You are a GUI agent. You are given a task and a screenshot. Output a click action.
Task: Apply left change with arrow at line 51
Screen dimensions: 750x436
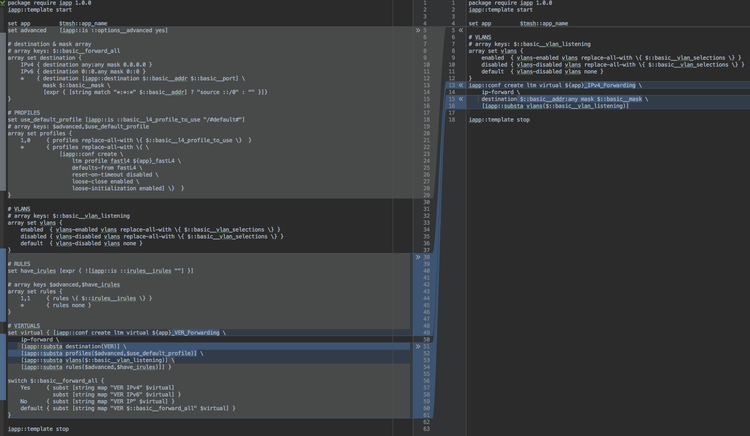coord(418,347)
